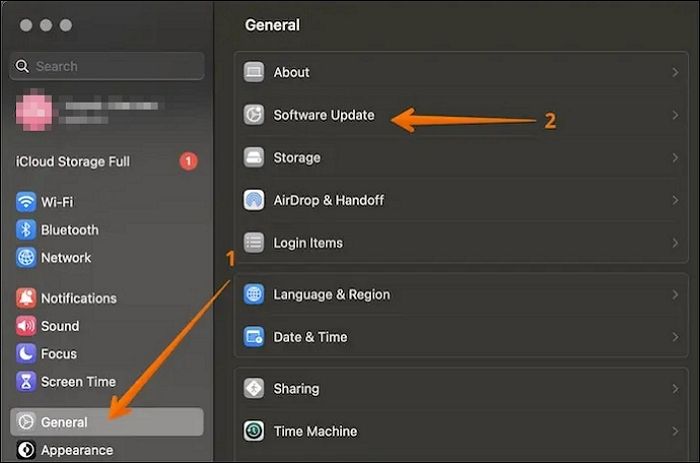This screenshot has width=700, height=463.
Task: Expand the Storage row chevron
Action: pyautogui.click(x=676, y=158)
